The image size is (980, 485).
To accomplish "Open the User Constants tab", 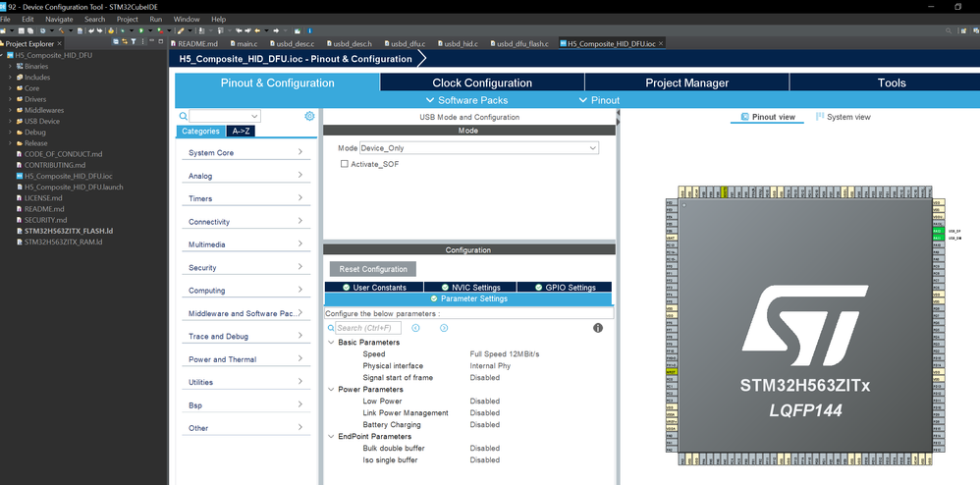I will tap(374, 287).
